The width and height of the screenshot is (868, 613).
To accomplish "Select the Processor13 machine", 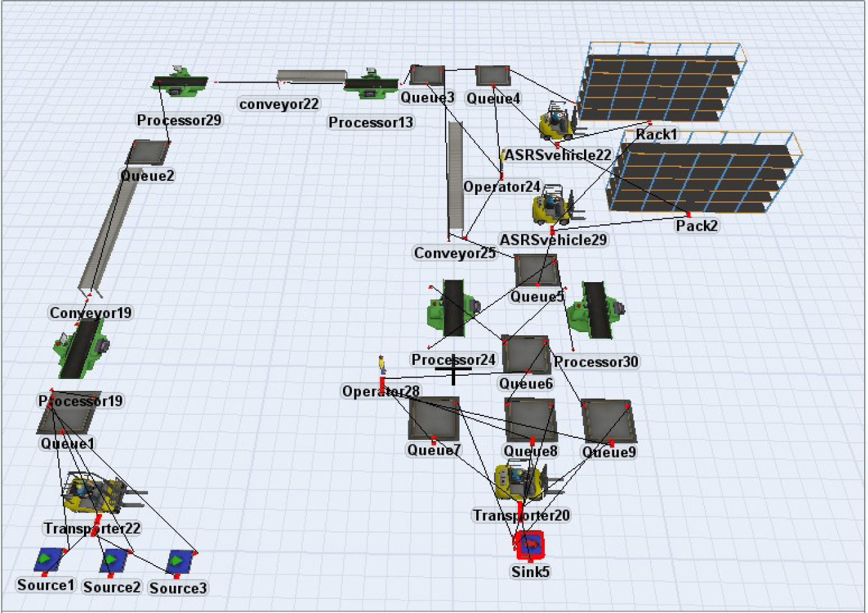I will click(371, 84).
